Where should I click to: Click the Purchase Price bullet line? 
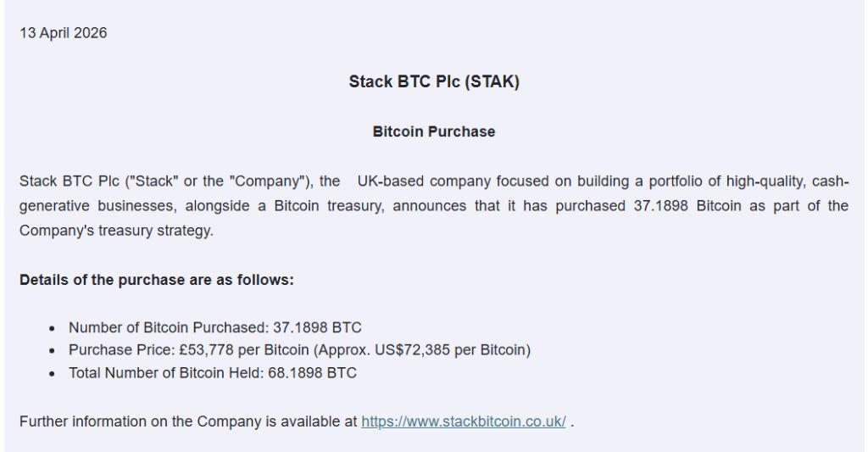[x=299, y=350]
